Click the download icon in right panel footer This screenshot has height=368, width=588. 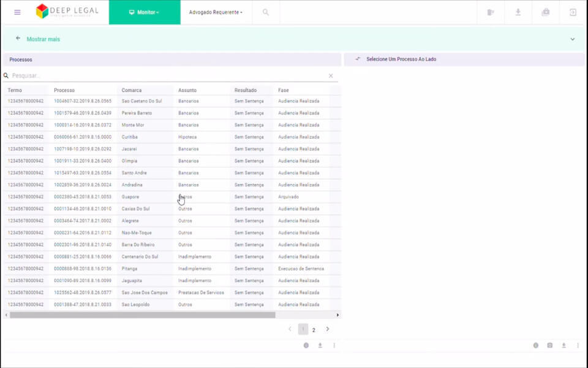click(x=563, y=345)
